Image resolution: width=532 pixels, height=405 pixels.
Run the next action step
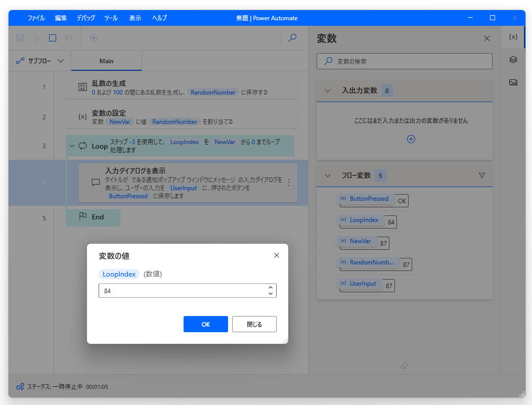click(68, 37)
